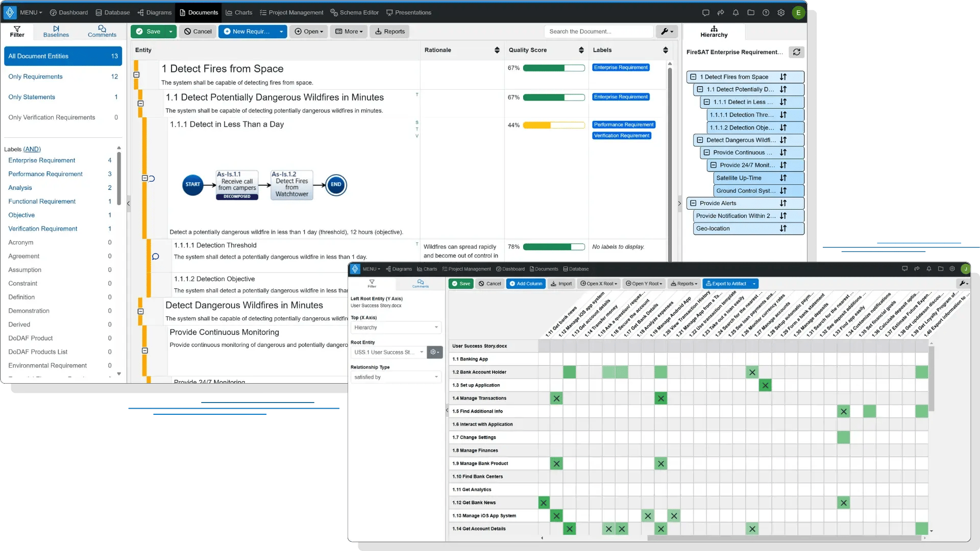Click the Innoslate logo in the documents window
The height and width of the screenshot is (551, 980).
pos(10,12)
